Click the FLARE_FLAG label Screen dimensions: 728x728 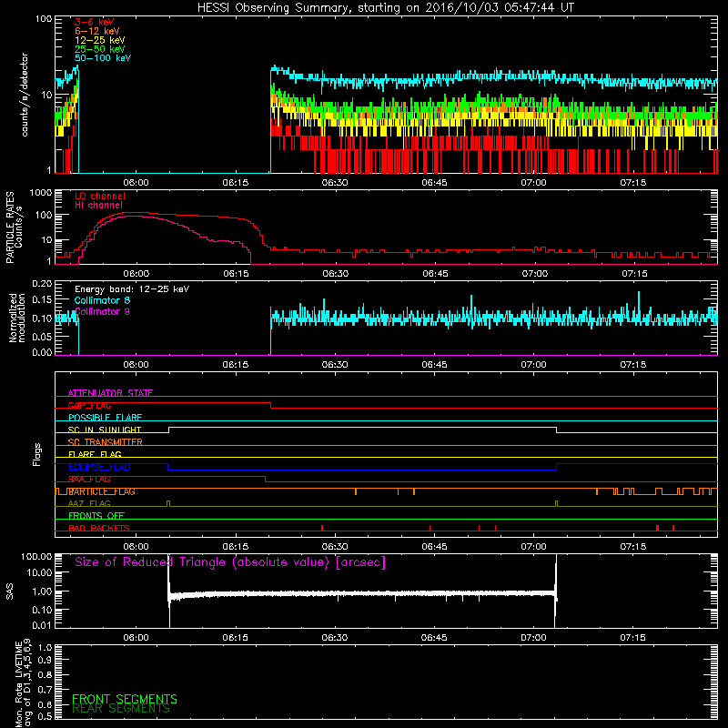pyautogui.click(x=95, y=454)
